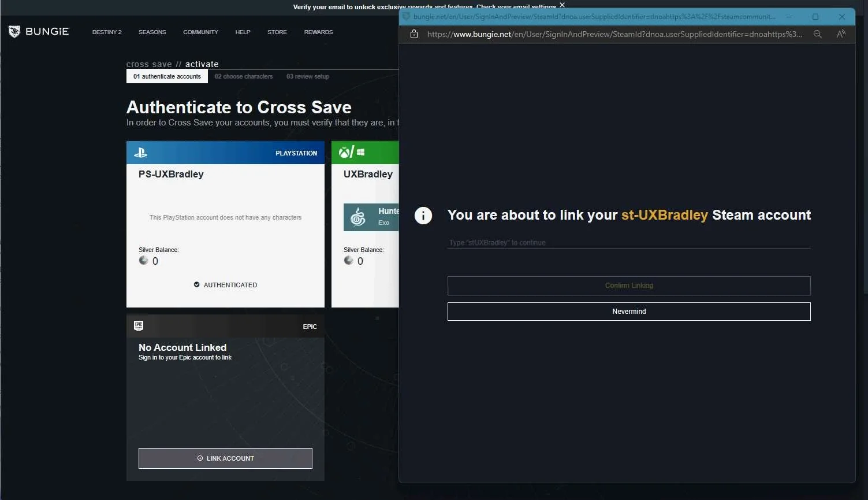
Task: Click the bungie.net URL in the popup
Action: [614, 34]
